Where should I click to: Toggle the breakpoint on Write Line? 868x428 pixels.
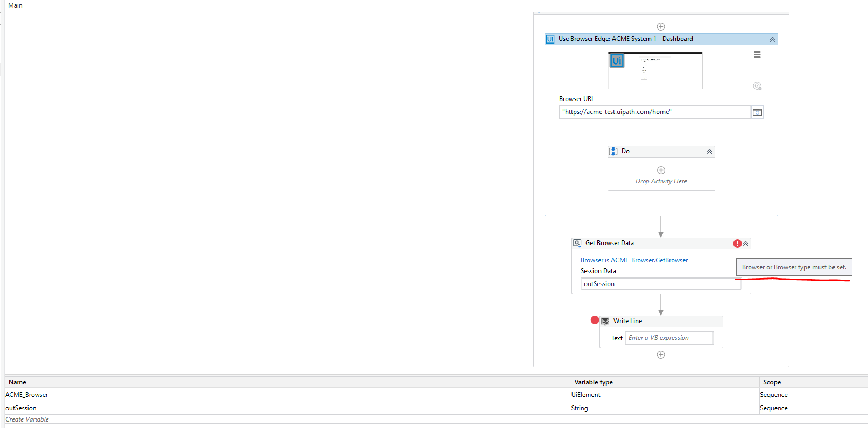(595, 320)
